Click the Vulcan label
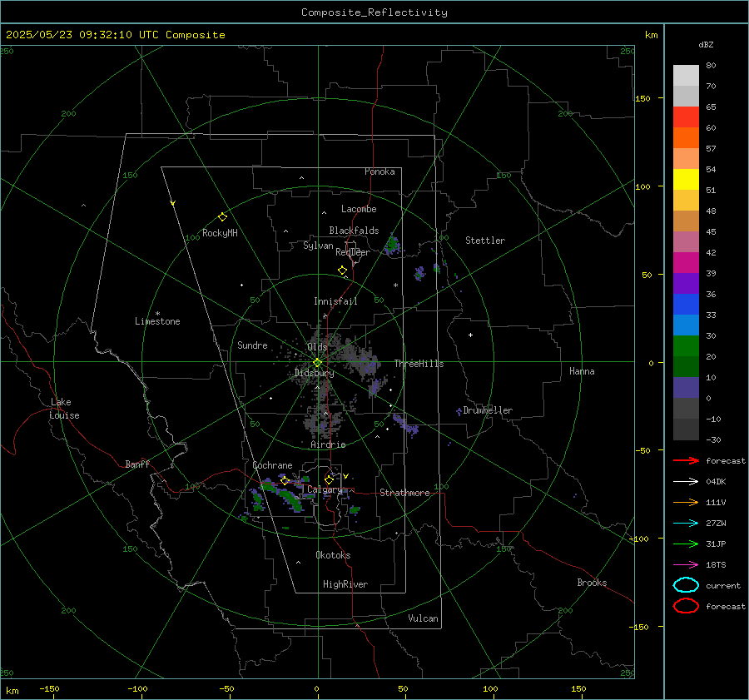749x700 pixels. [x=424, y=618]
